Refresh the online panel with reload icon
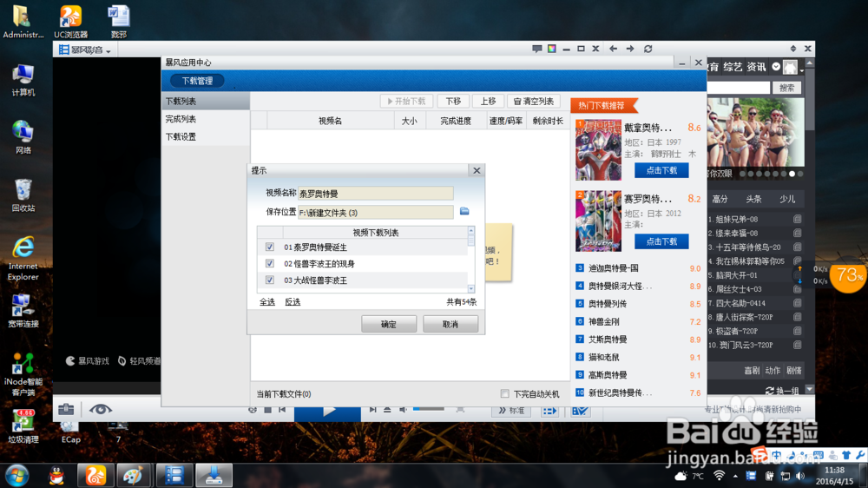The image size is (868, 488). pyautogui.click(x=648, y=49)
